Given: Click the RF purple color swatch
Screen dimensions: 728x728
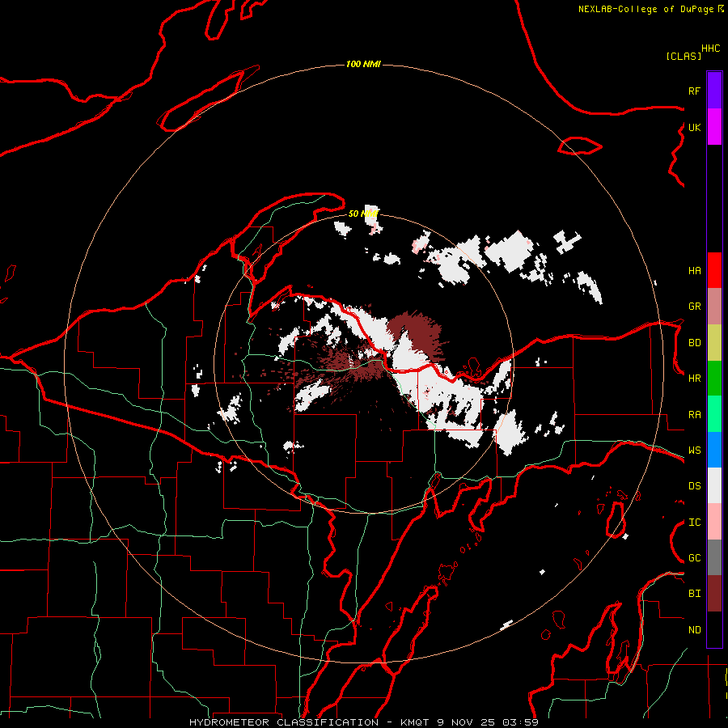Looking at the screenshot, I should (x=714, y=91).
